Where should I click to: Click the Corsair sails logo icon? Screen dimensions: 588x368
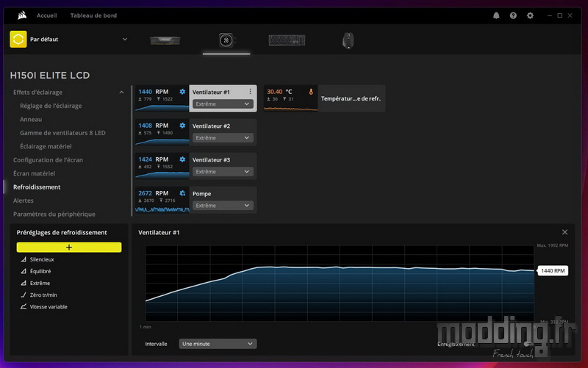(22, 15)
